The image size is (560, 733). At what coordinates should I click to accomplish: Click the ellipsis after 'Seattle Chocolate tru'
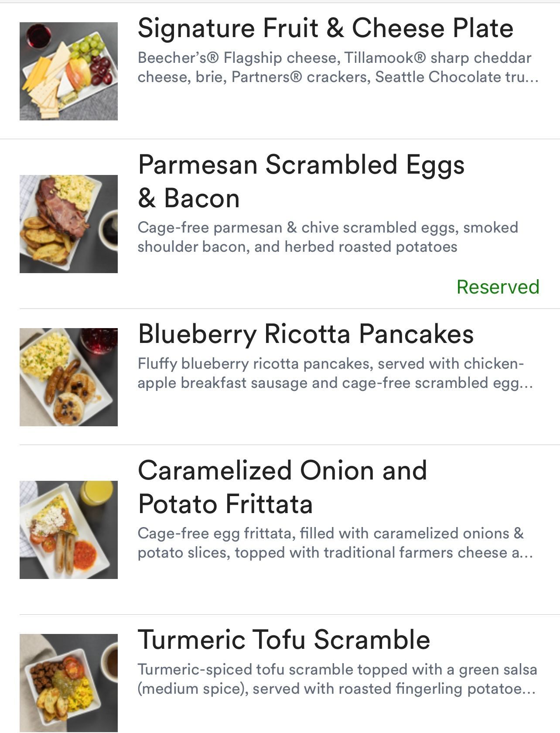click(533, 78)
